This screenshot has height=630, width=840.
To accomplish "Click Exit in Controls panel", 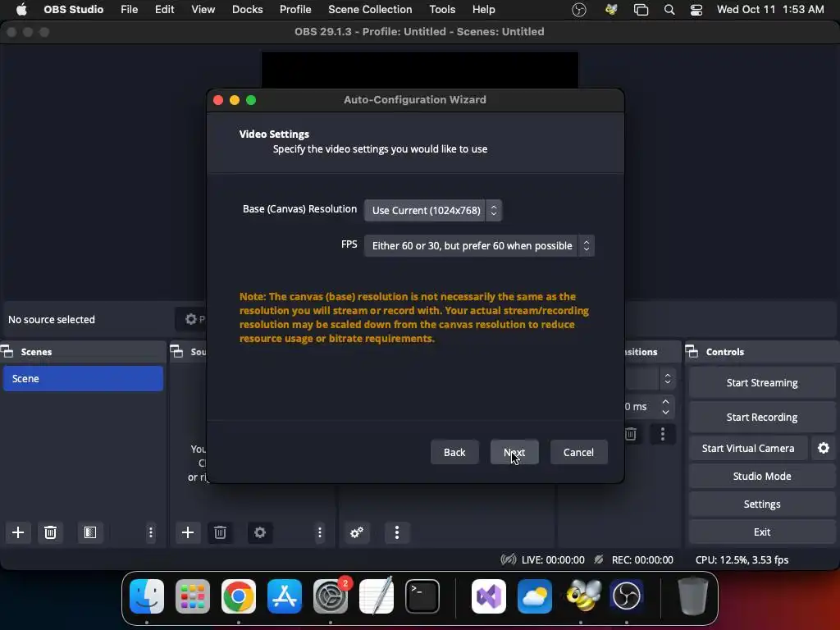I will [762, 532].
